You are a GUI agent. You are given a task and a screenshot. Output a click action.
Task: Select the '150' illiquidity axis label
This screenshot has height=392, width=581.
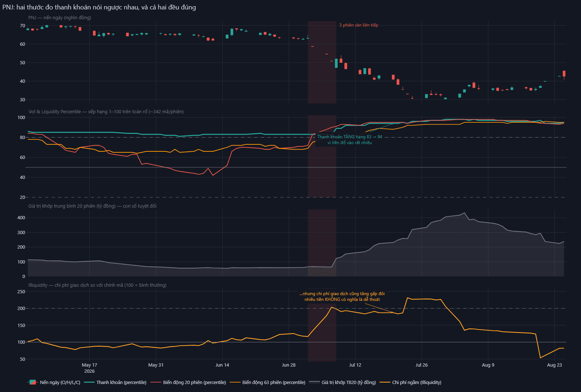21,325
